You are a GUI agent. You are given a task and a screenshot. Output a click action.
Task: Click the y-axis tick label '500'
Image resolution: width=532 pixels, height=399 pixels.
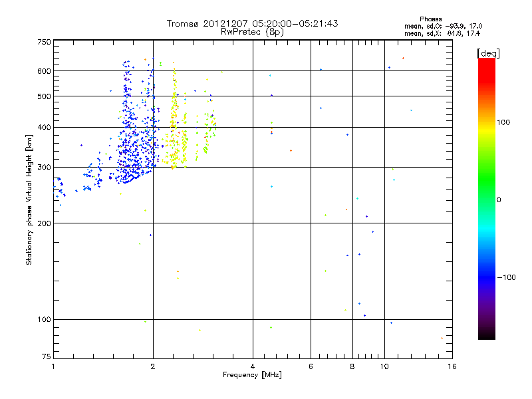pyautogui.click(x=44, y=96)
